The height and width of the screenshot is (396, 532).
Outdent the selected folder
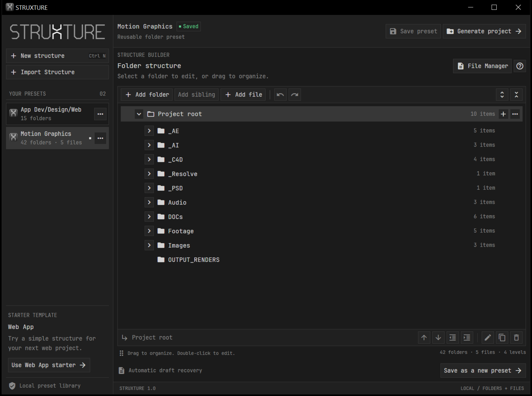[452, 338]
